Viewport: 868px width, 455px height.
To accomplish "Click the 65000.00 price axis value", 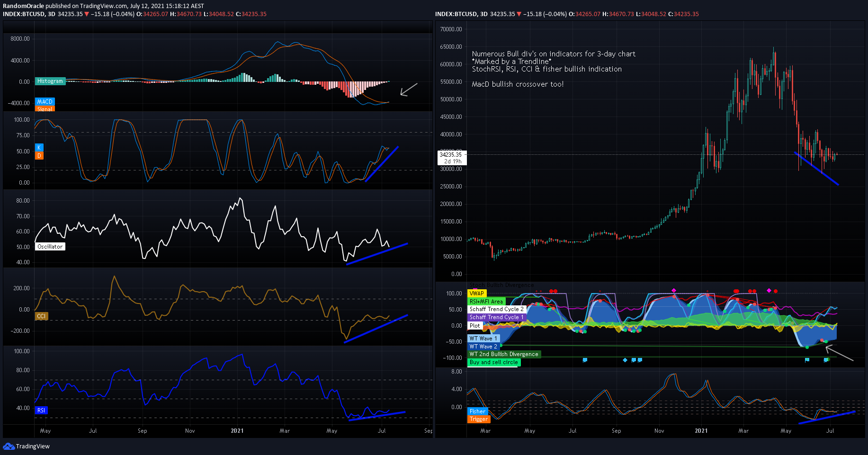I will [x=451, y=46].
